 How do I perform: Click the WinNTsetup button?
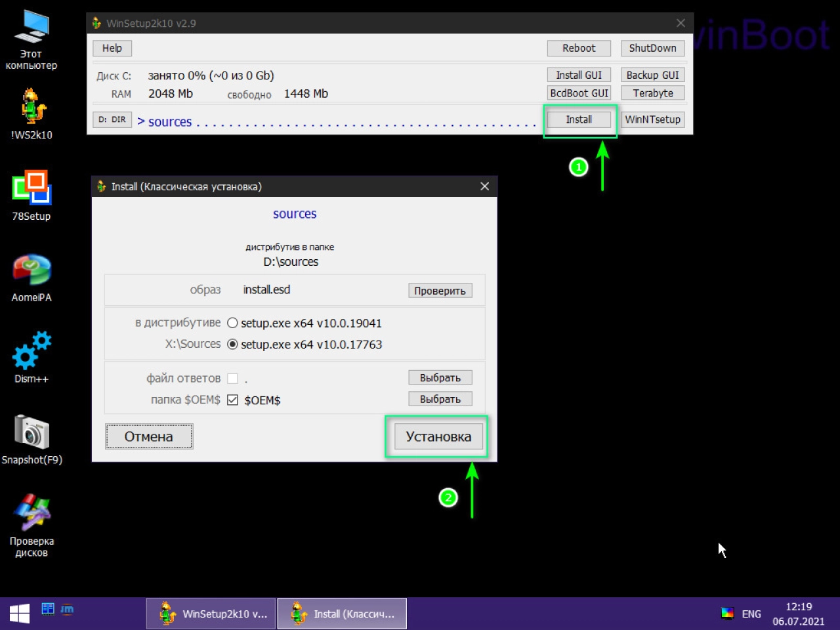point(652,119)
